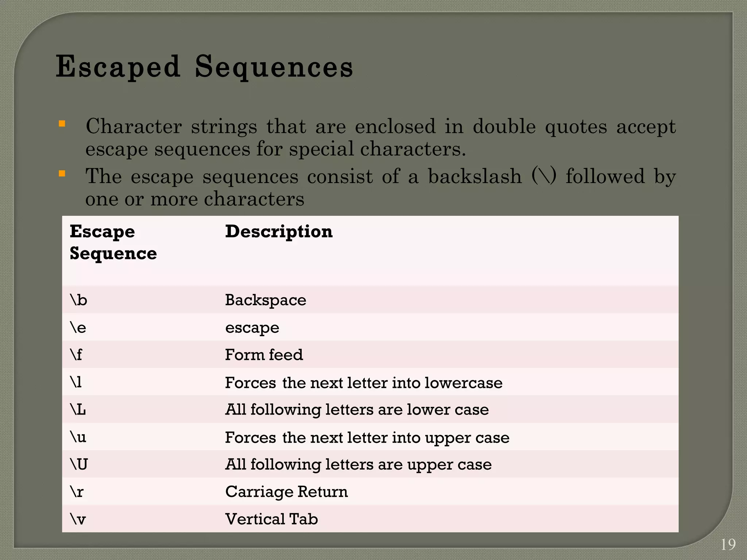Click the slide page number 19
Screen dimensions: 747x560
728,545
